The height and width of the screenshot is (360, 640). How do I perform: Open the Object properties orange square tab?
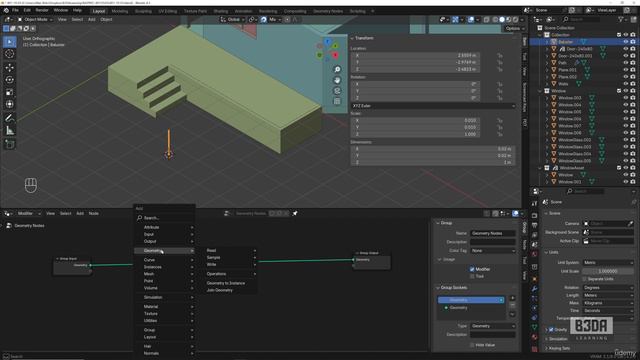[534, 279]
